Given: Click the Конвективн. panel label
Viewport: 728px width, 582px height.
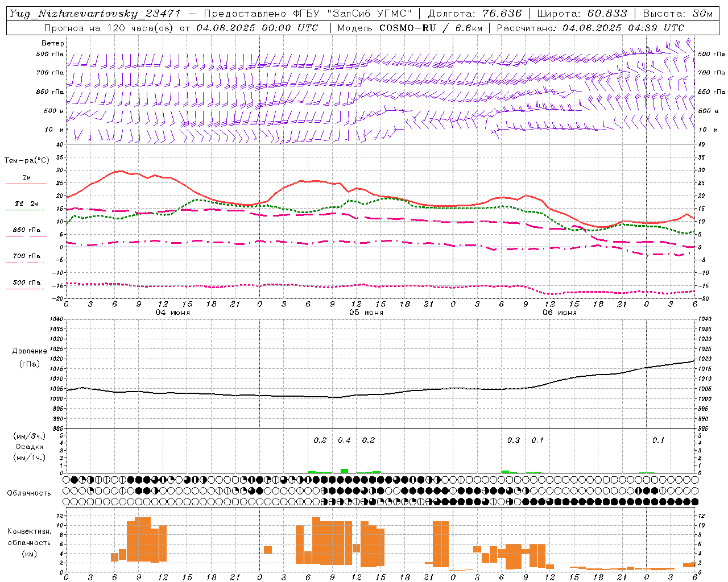Looking at the screenshot, I should click(30, 531).
